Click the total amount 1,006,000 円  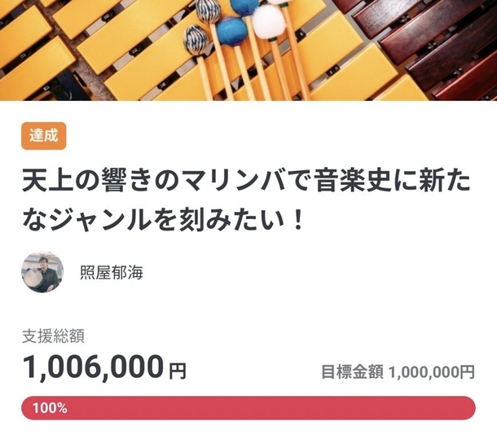point(104,367)
